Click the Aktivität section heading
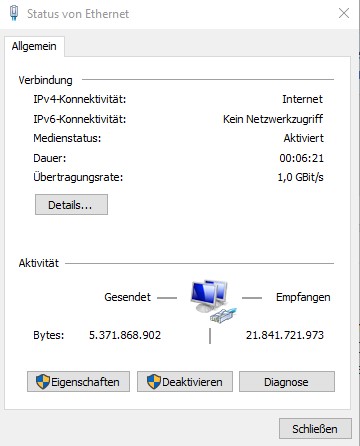This screenshot has height=446, width=360. tap(39, 263)
